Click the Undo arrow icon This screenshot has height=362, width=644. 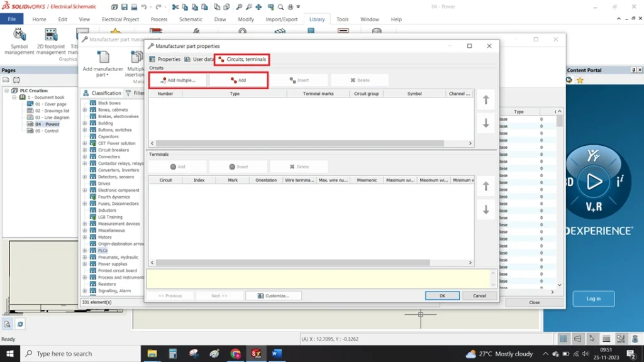(144, 6)
